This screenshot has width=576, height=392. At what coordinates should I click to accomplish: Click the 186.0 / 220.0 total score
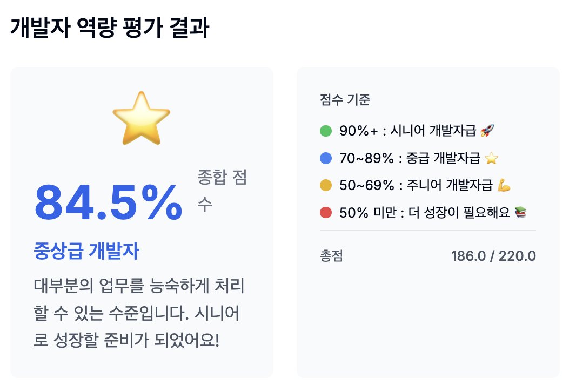coord(493,256)
